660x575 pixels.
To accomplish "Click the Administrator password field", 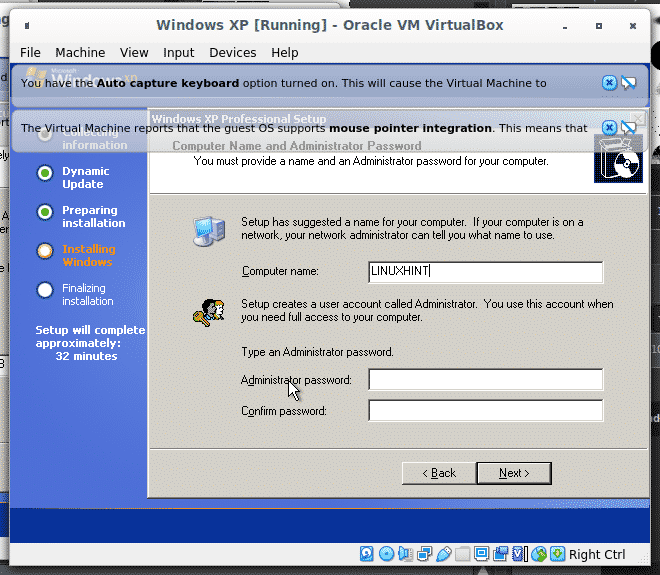I will click(x=486, y=379).
